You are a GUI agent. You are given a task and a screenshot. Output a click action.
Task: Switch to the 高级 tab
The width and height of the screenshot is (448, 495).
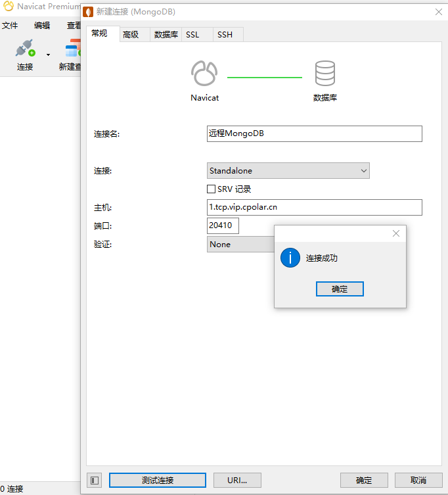pyautogui.click(x=131, y=35)
